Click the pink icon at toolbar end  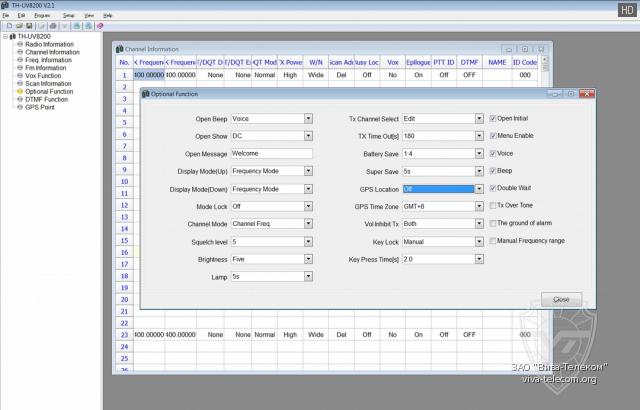click(x=101, y=25)
